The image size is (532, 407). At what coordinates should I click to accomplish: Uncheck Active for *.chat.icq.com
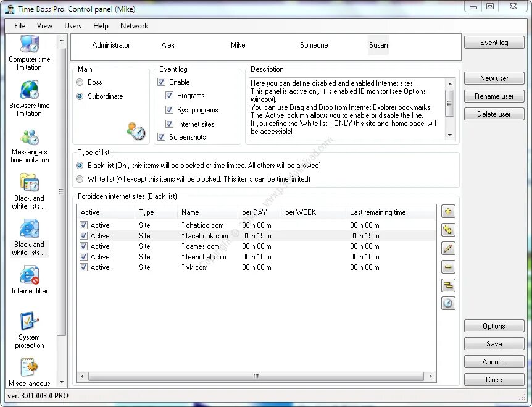(x=83, y=225)
